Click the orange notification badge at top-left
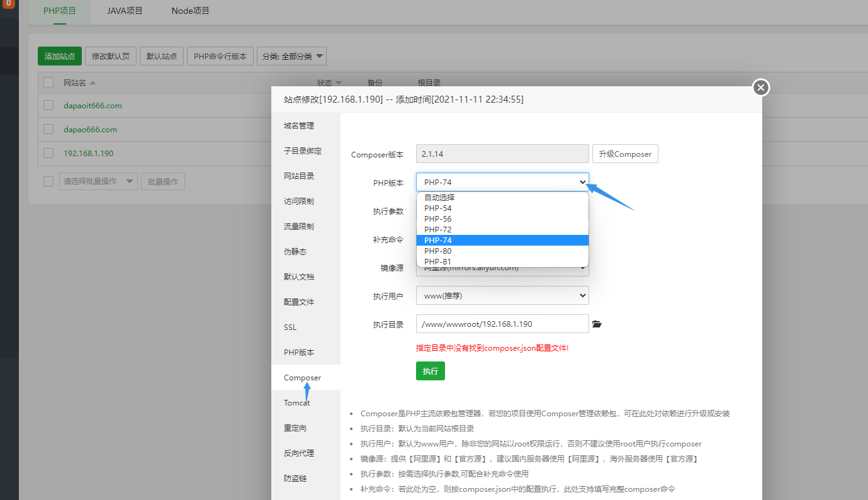868x500 pixels. click(9, 4)
